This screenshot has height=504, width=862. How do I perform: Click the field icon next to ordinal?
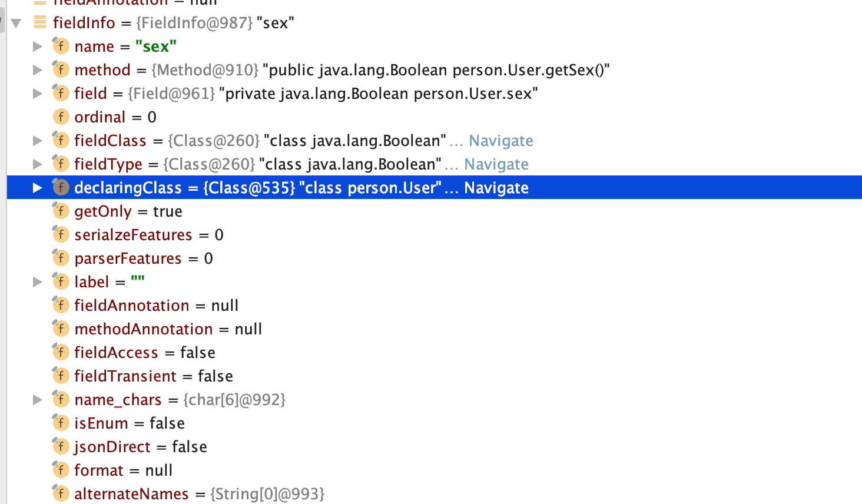(61, 117)
